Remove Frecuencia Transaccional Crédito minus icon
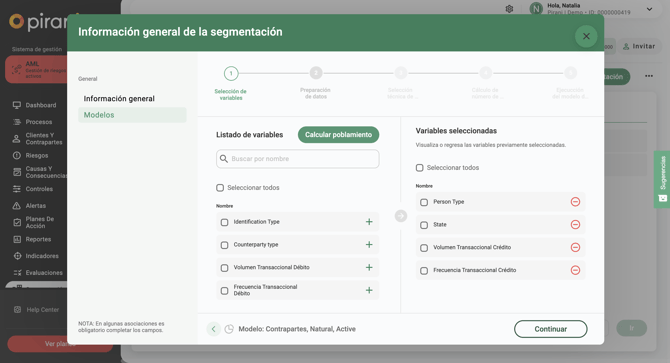 pyautogui.click(x=575, y=270)
